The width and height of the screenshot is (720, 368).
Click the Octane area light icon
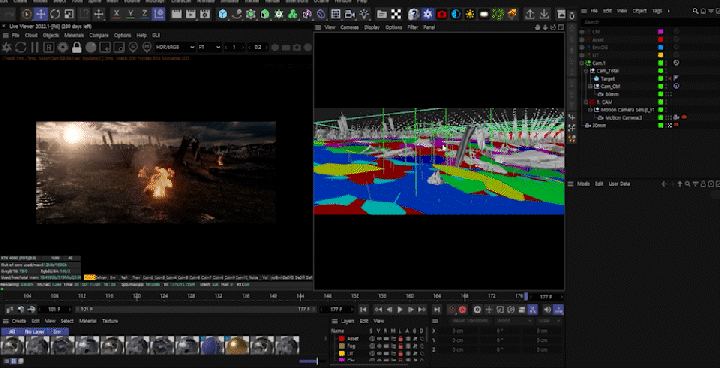point(484,14)
